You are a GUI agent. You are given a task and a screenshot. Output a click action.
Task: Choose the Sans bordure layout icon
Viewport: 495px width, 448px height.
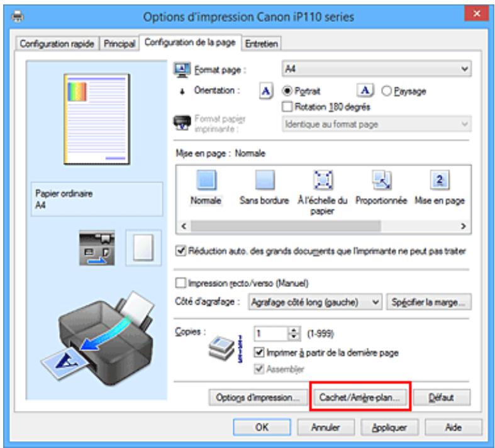point(265,180)
